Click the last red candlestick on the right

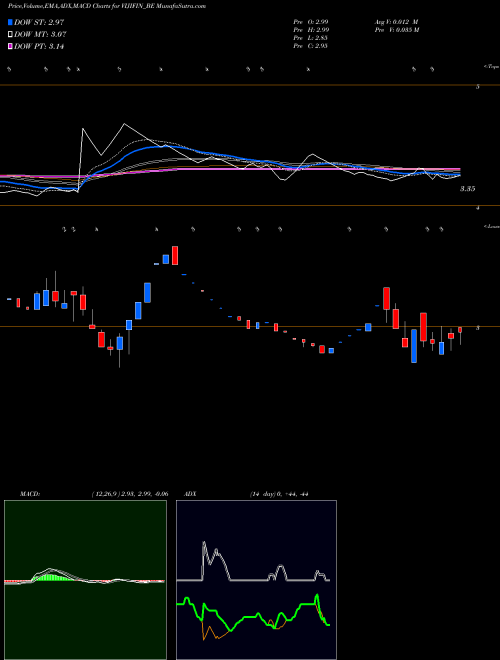tap(460, 330)
